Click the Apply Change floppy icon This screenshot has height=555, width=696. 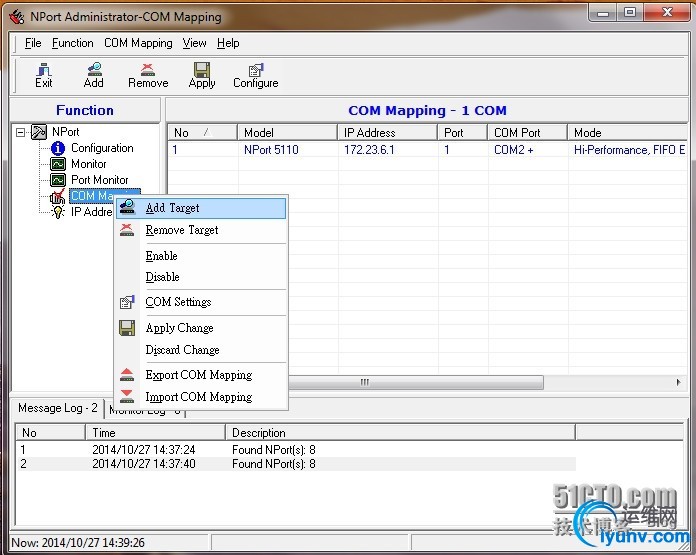click(127, 328)
